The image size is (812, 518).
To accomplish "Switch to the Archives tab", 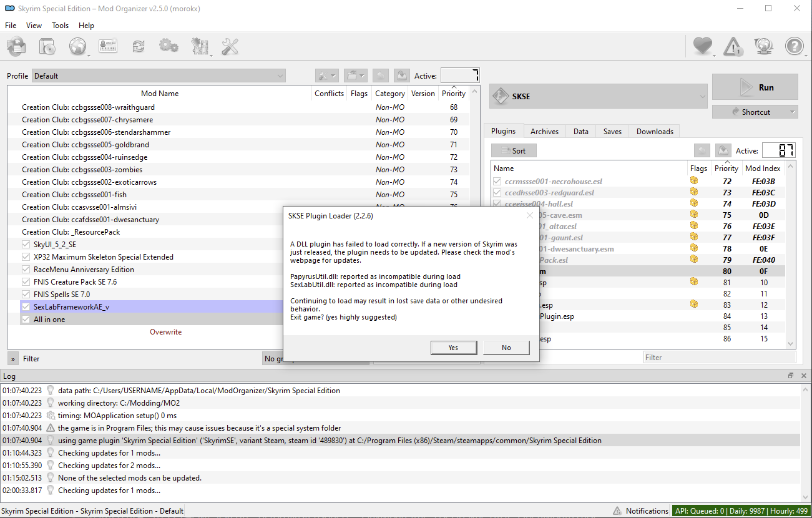I will pos(544,132).
